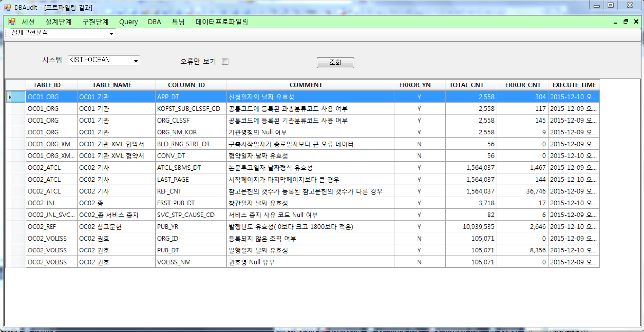Select the VOLISS_NM cell

(191, 262)
